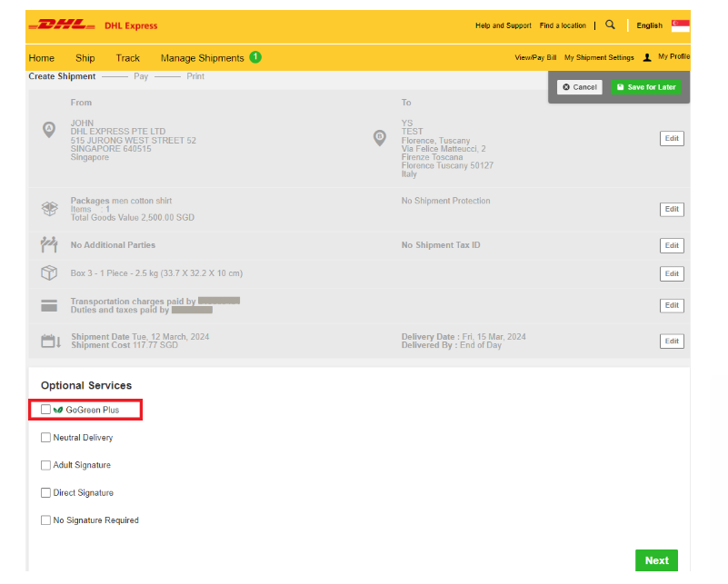This screenshot has width=728, height=584.
Task: Tick the Neutral Delivery checkbox
Action: [x=45, y=438]
